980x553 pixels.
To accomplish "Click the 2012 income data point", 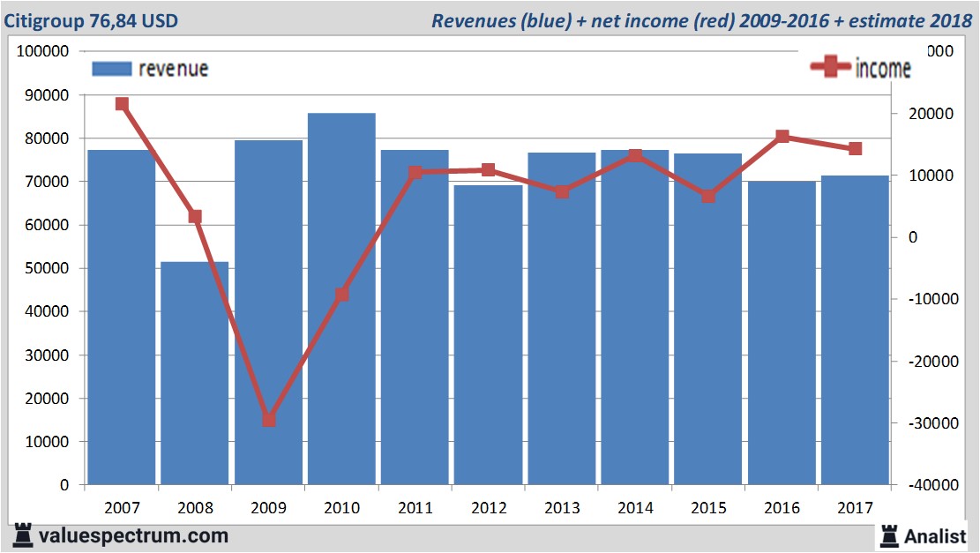I will pos(488,170).
